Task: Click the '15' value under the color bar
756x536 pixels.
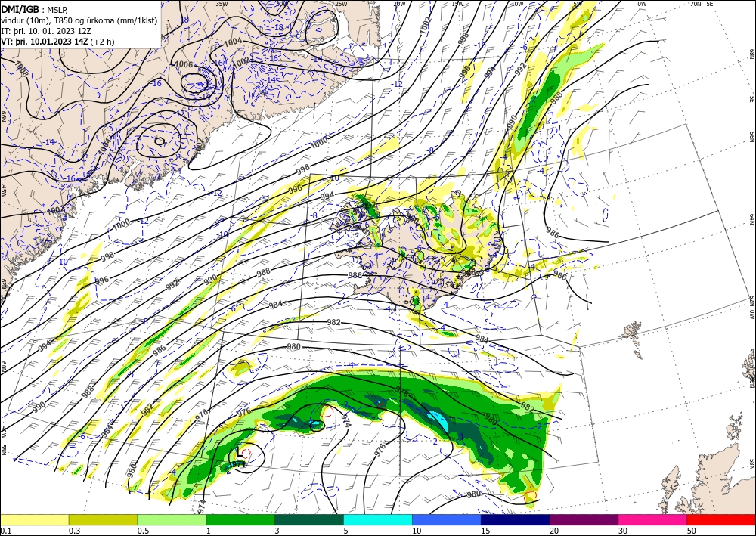Action: coord(485,531)
